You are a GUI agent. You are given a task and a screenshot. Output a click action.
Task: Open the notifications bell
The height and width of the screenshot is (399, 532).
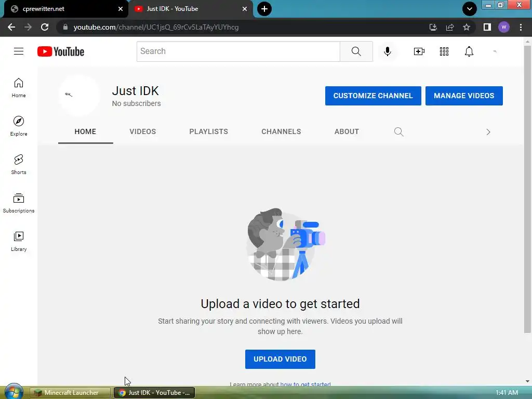469,51
